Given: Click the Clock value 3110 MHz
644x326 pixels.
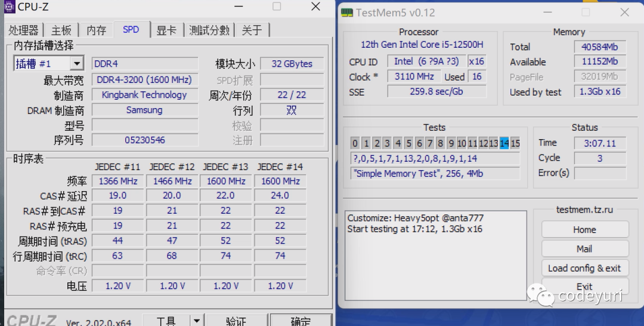Looking at the screenshot, I should (x=414, y=76).
